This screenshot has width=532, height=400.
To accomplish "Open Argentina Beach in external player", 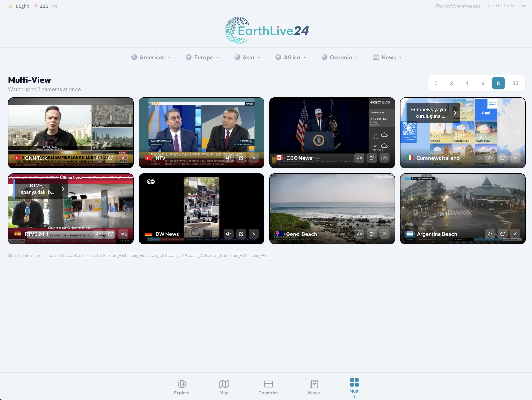I will click(x=502, y=234).
